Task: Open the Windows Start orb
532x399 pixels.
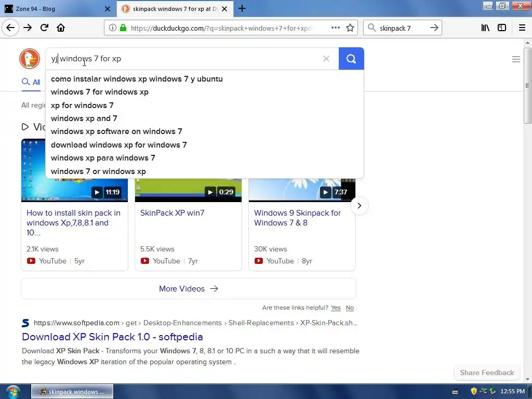Action: click(12, 392)
